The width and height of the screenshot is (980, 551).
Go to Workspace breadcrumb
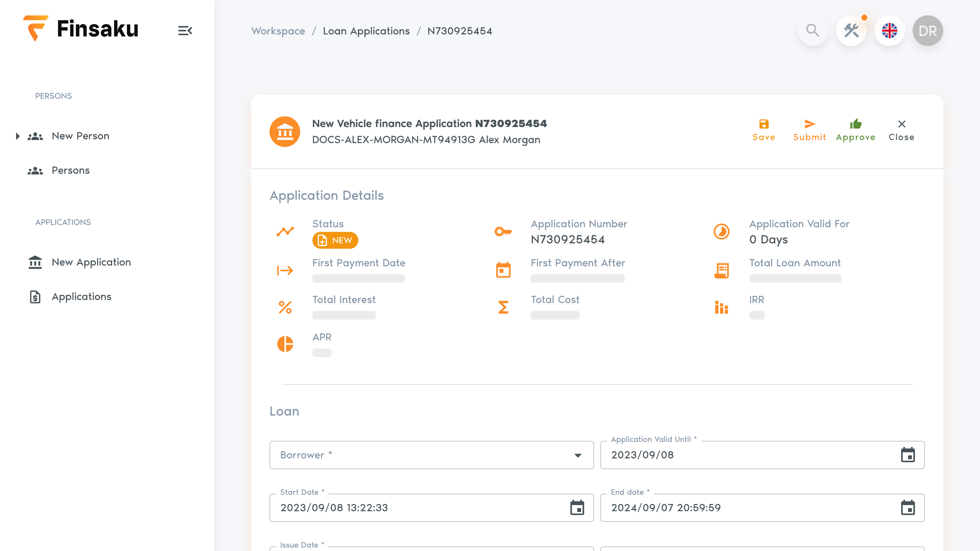[278, 31]
